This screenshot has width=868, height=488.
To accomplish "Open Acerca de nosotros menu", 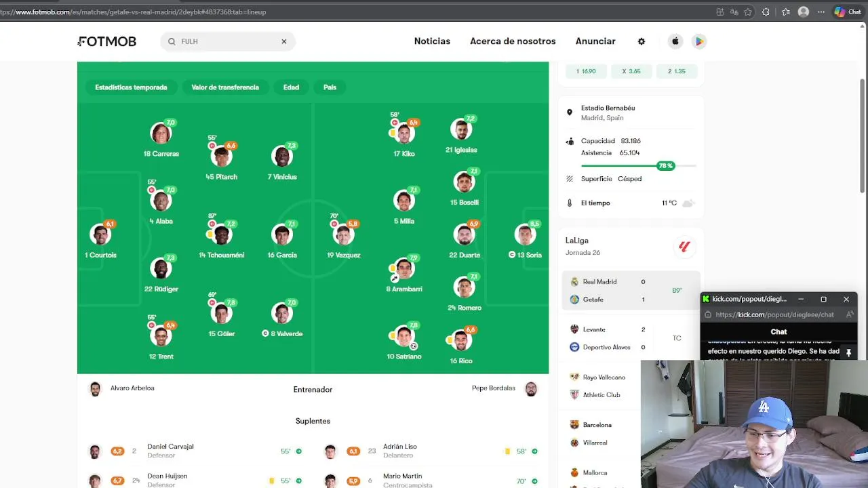I will [x=513, y=41].
